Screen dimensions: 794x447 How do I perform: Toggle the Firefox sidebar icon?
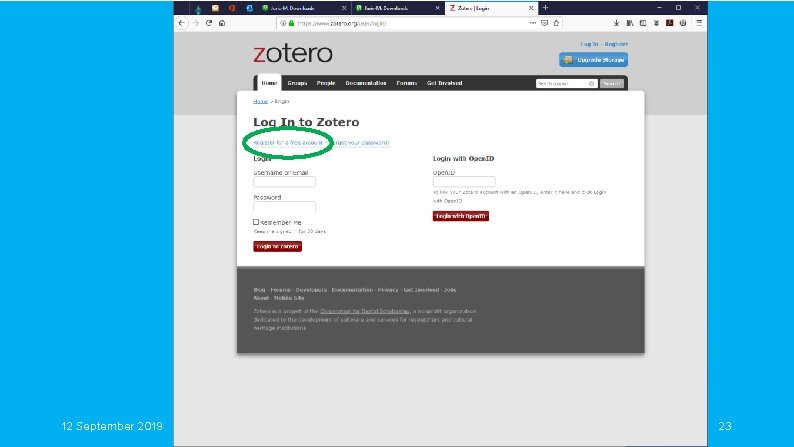(x=643, y=23)
